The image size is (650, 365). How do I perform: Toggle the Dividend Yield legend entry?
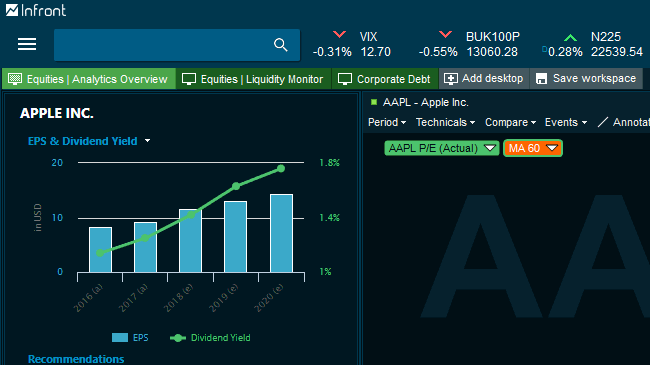210,338
